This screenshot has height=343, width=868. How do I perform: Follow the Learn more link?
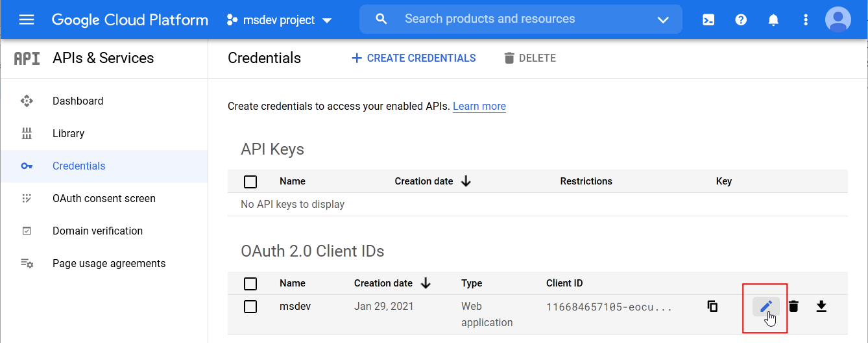point(479,107)
